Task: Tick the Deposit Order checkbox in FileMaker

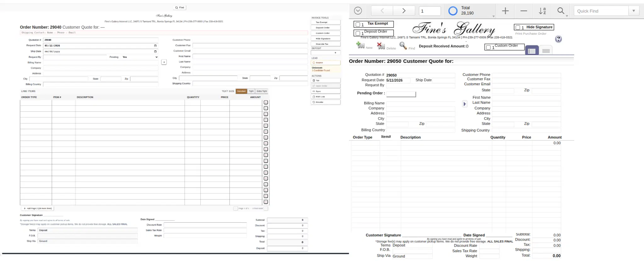Action: 358,33
